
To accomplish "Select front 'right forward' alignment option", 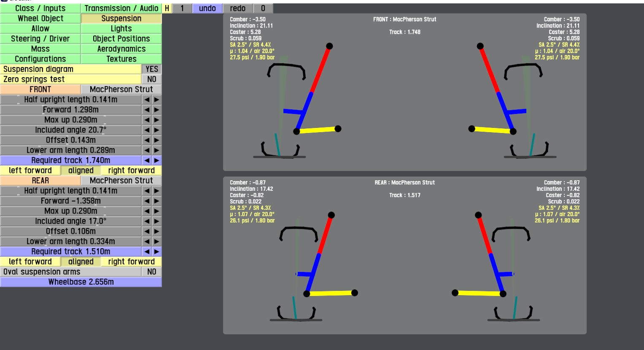I will point(132,171).
